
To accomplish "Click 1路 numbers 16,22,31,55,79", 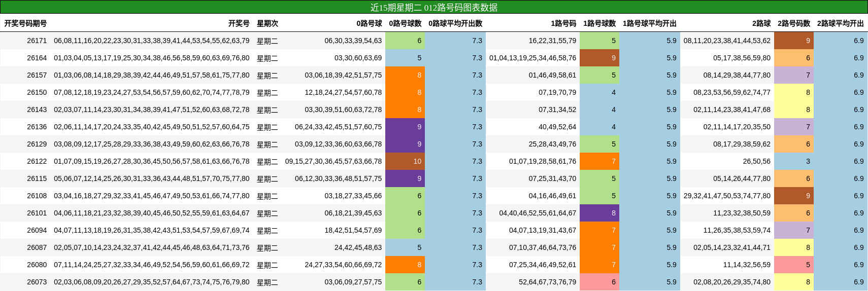I will (552, 41).
